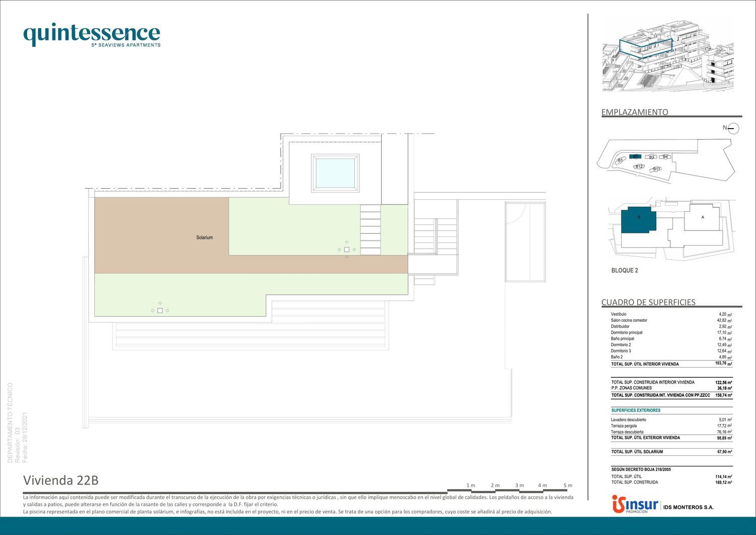Select unit A in the block plan
The image size is (756, 535).
(x=702, y=217)
